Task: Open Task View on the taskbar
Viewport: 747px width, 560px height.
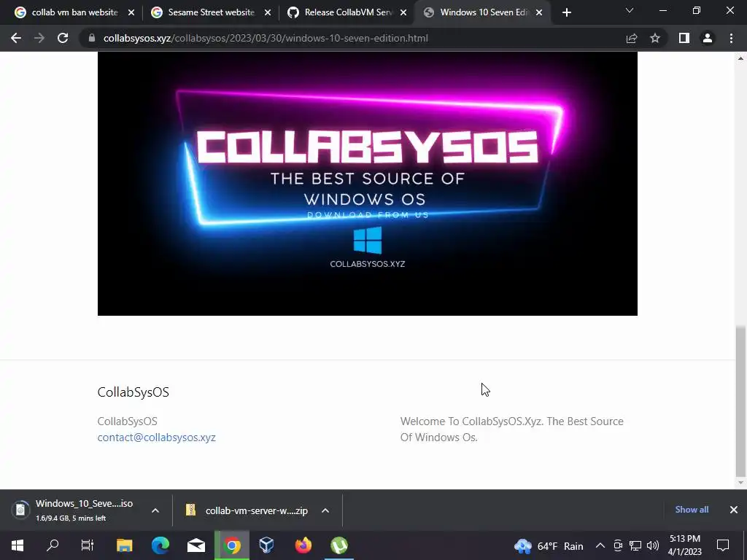Action: point(88,545)
